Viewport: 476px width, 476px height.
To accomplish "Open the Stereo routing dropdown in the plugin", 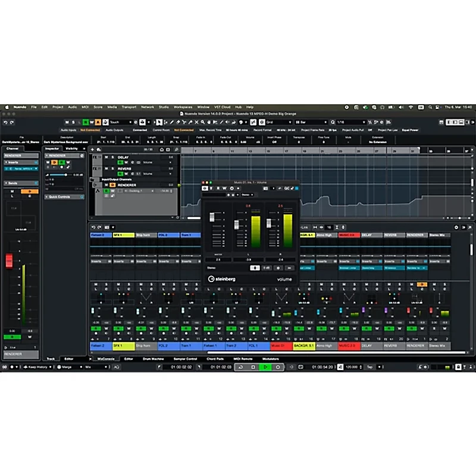I will point(248,195).
